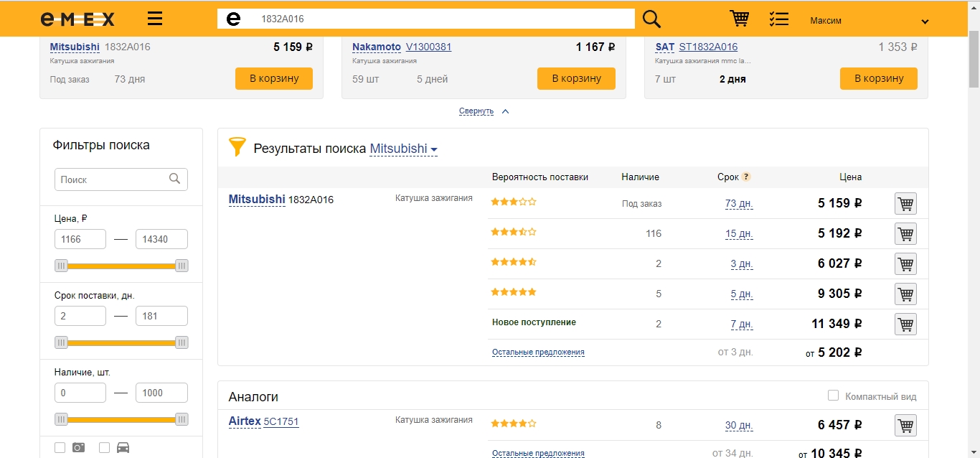Viewport: 980px width, 458px height.
Task: Grab the minimum price slider handle
Action: tap(61, 266)
